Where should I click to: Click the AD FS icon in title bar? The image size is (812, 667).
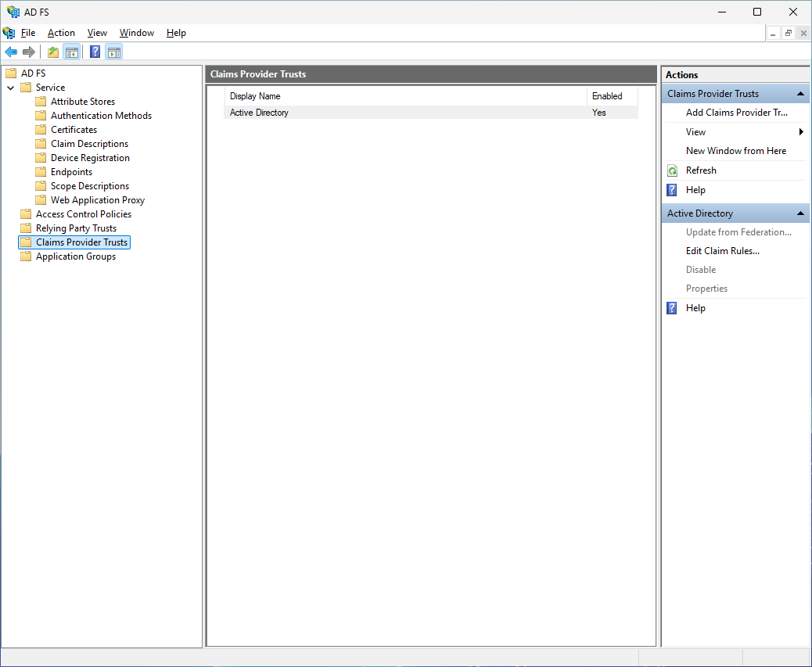(x=13, y=12)
